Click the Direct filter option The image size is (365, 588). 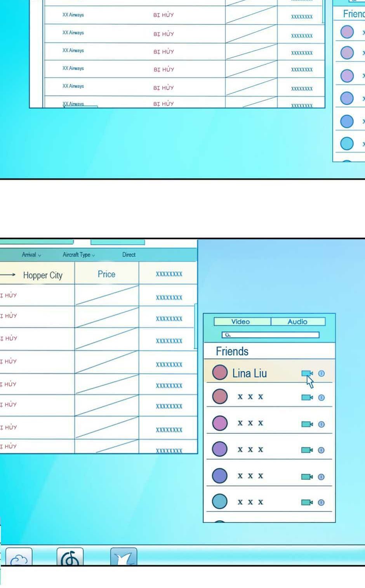click(129, 255)
